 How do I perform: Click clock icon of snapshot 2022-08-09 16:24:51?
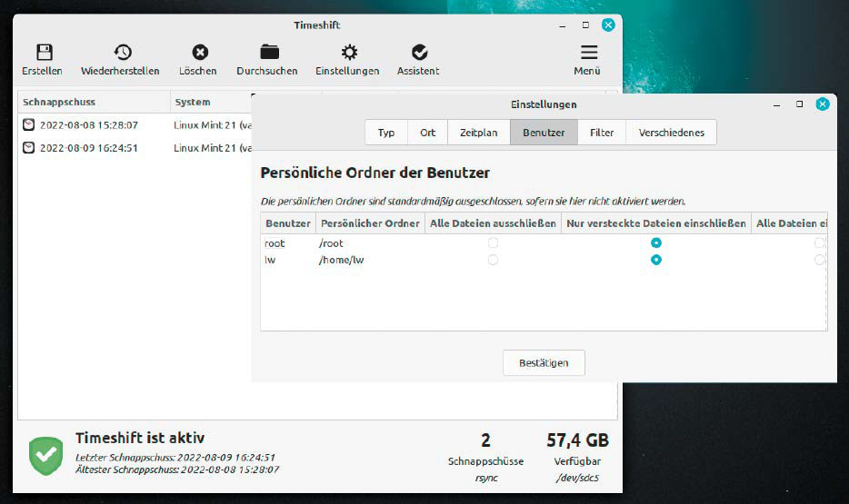[x=28, y=148]
